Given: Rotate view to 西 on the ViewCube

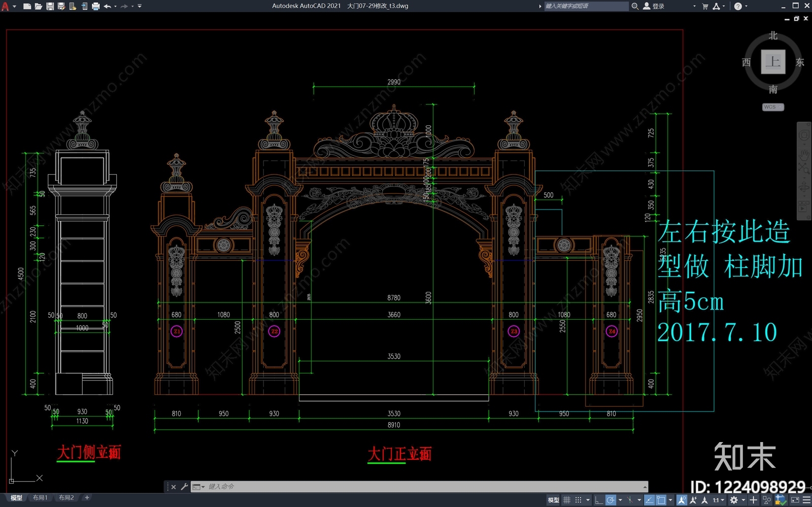Looking at the screenshot, I should tap(746, 62).
